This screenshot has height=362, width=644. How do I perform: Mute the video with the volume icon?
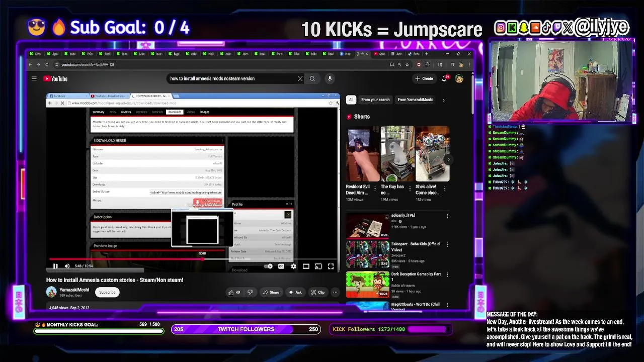coord(67,266)
